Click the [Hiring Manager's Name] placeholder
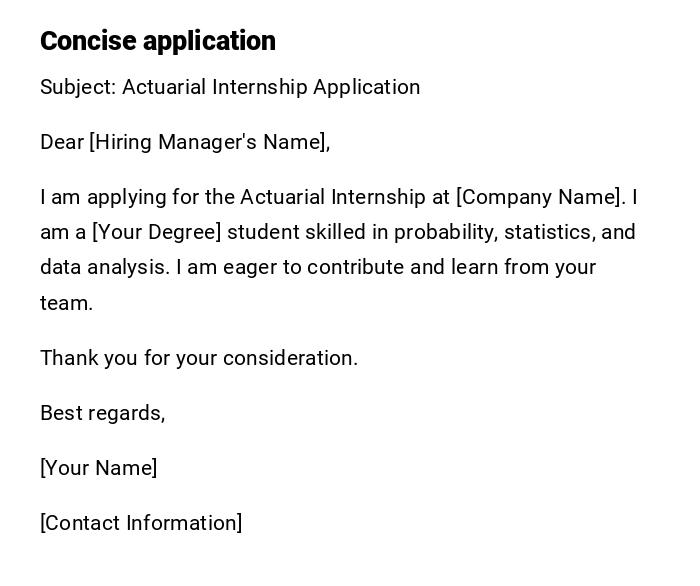The image size is (700, 586). click(209, 142)
